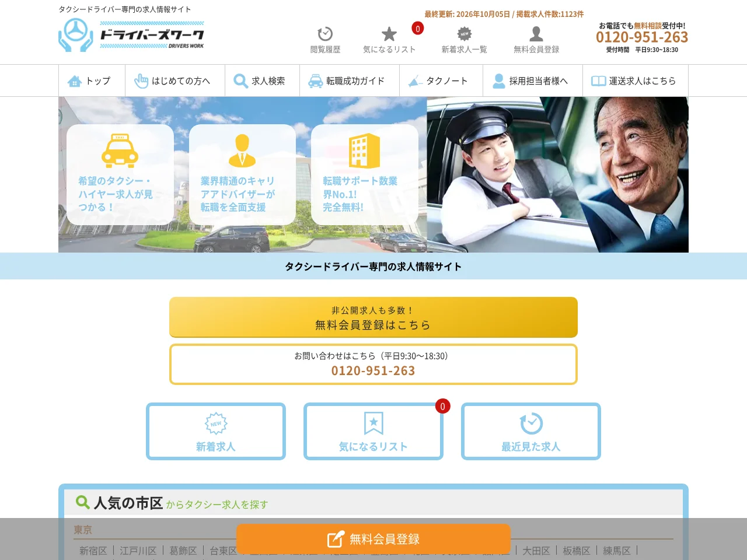Open the はじめての方へ navigation item
Viewport: 747px width, 560px height.
(175, 80)
